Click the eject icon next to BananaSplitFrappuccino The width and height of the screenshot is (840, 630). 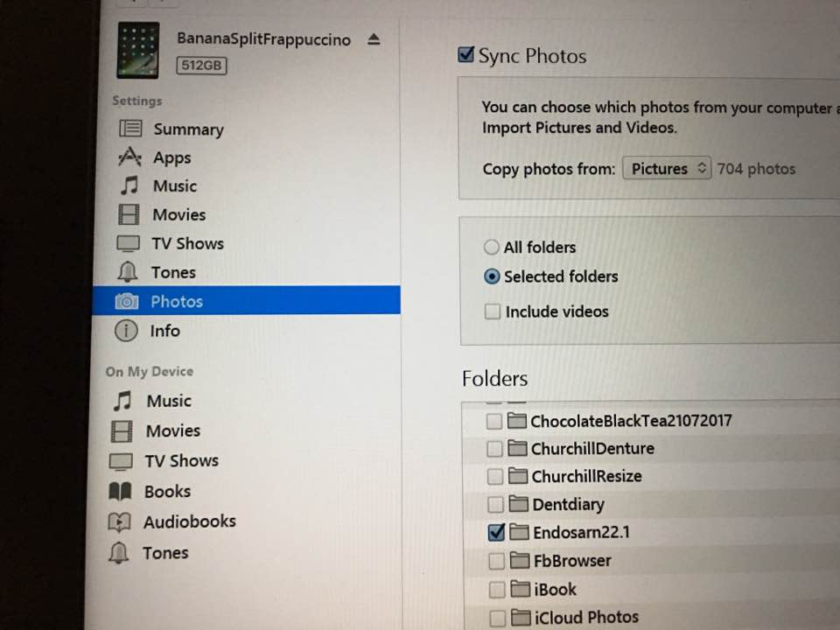(x=374, y=38)
